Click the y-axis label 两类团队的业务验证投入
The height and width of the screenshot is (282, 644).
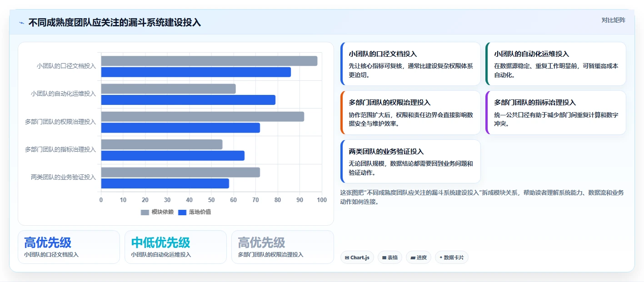pyautogui.click(x=64, y=177)
